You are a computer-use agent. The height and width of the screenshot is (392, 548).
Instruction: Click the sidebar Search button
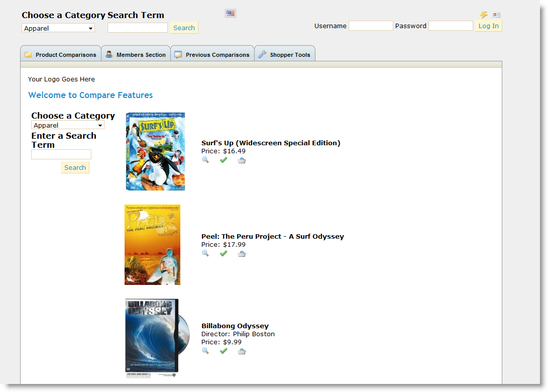(75, 167)
